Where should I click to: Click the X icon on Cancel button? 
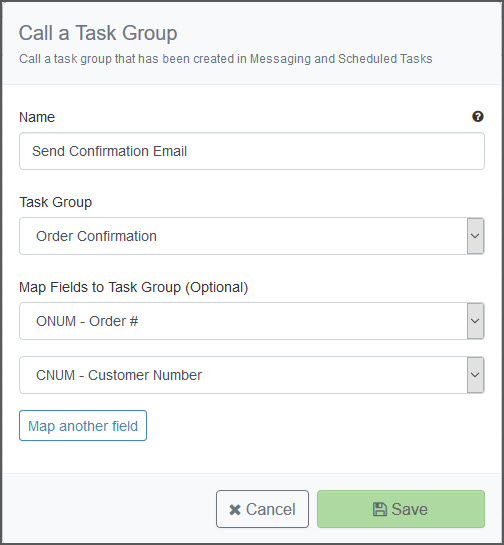click(235, 510)
